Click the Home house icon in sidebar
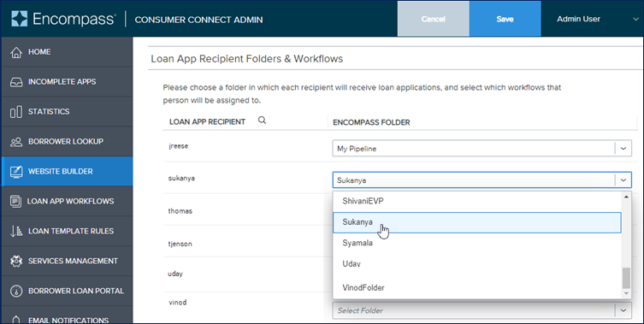The image size is (644, 324). 16,52
